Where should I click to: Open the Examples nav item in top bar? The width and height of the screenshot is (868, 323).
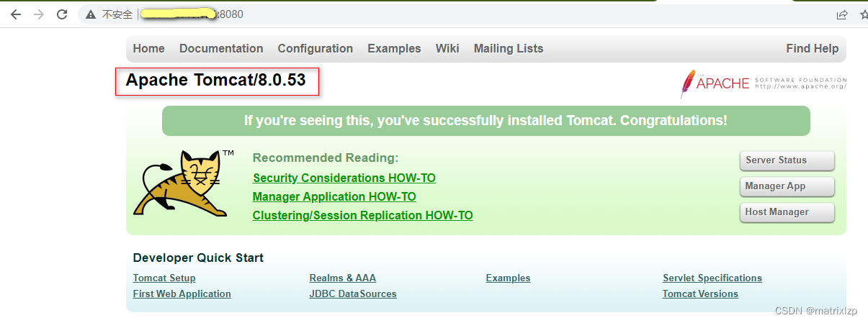tap(394, 49)
